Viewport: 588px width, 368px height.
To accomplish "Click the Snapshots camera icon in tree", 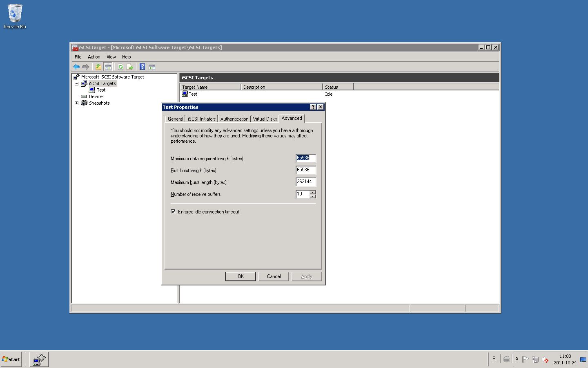I will pyautogui.click(x=84, y=103).
